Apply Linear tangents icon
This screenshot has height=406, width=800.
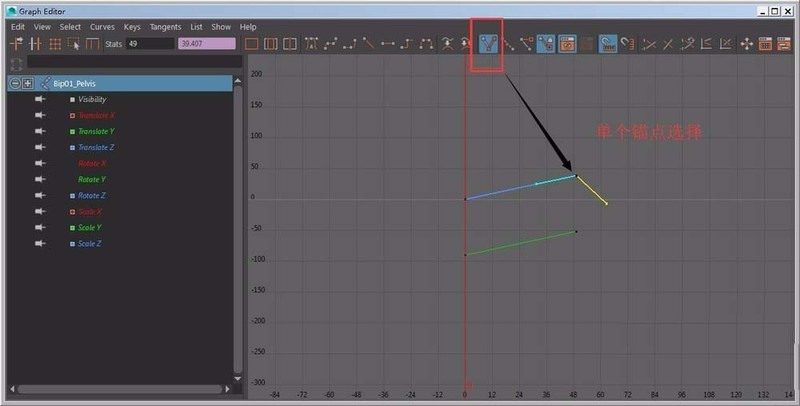368,44
